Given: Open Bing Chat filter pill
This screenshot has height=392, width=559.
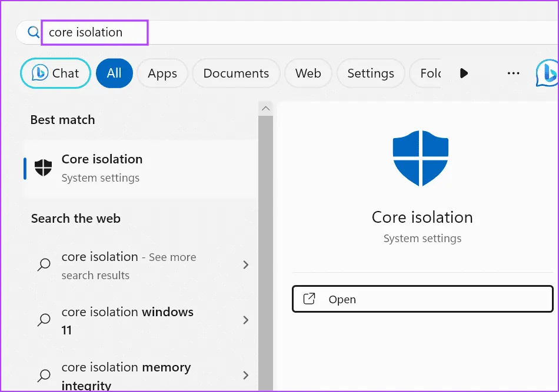Looking at the screenshot, I should coord(56,73).
